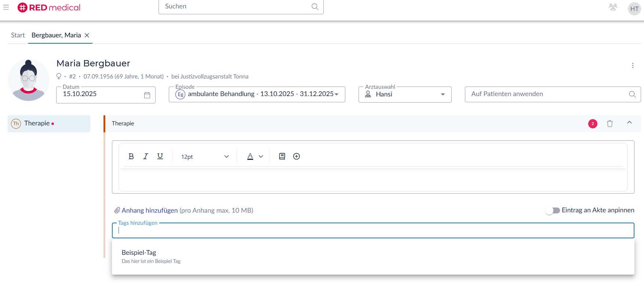Collapse the Therapie section with chevron

(629, 122)
